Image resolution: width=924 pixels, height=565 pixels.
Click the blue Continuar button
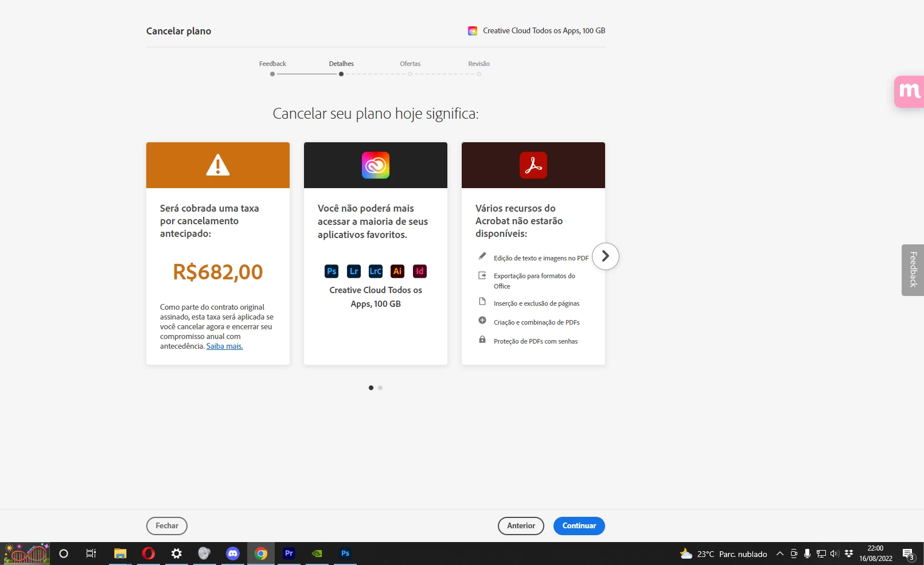click(x=579, y=526)
